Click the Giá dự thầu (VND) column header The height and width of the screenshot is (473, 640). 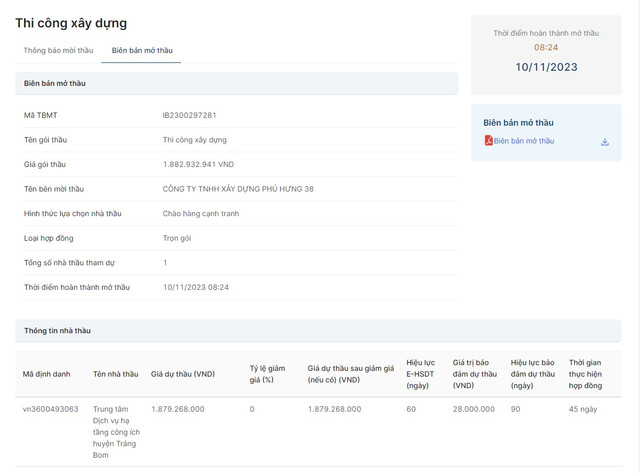pos(183,374)
